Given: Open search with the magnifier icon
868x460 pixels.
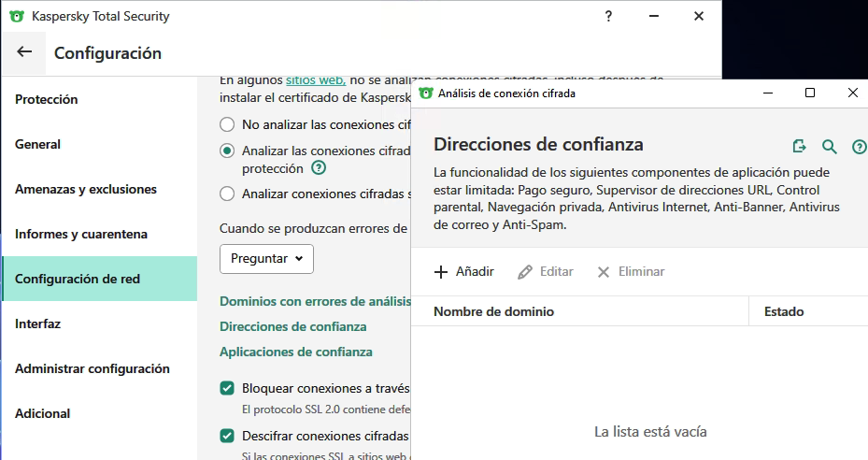Looking at the screenshot, I should point(829,146).
